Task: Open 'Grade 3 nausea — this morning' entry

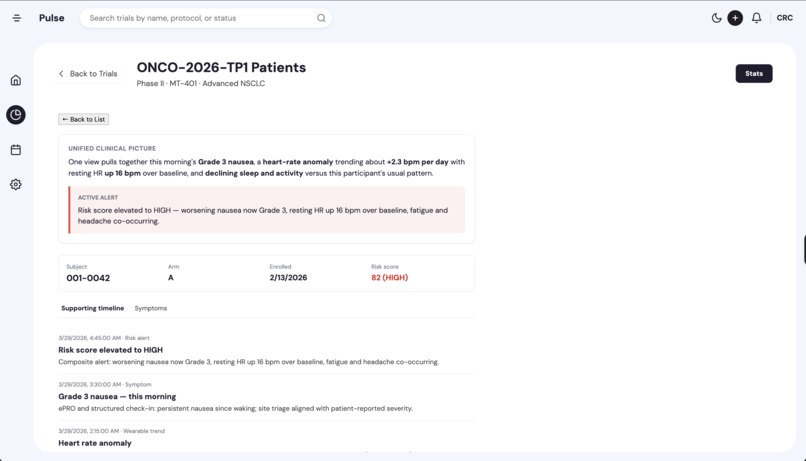Action: [x=117, y=397]
